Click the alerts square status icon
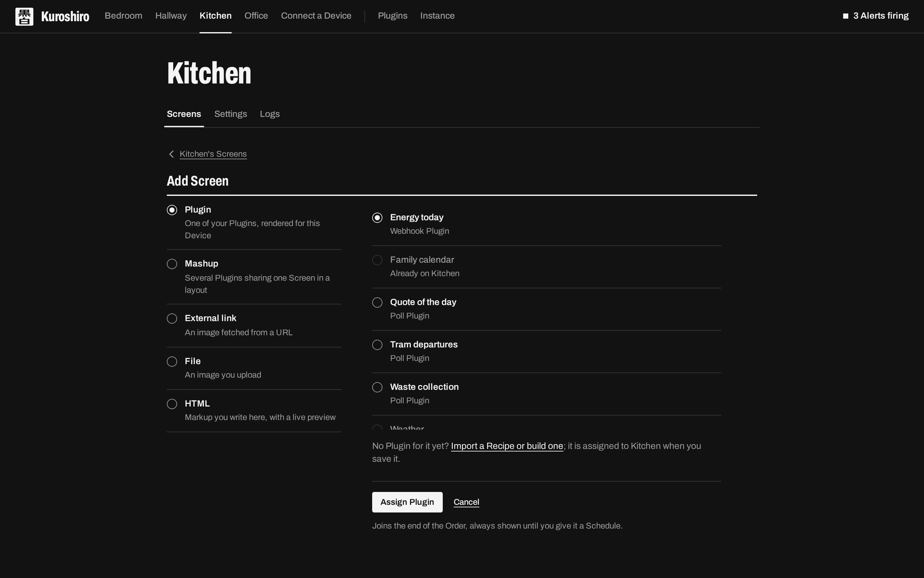Image resolution: width=924 pixels, height=578 pixels. (x=846, y=16)
